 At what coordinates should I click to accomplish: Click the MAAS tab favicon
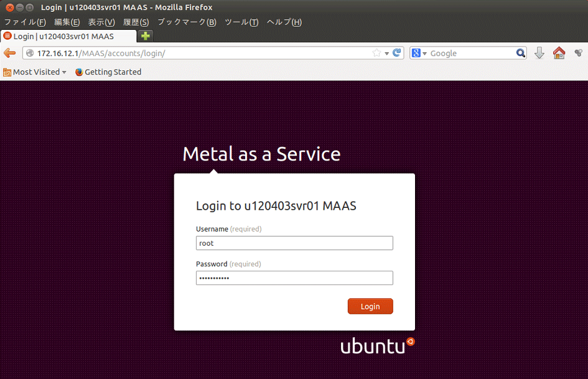7,36
